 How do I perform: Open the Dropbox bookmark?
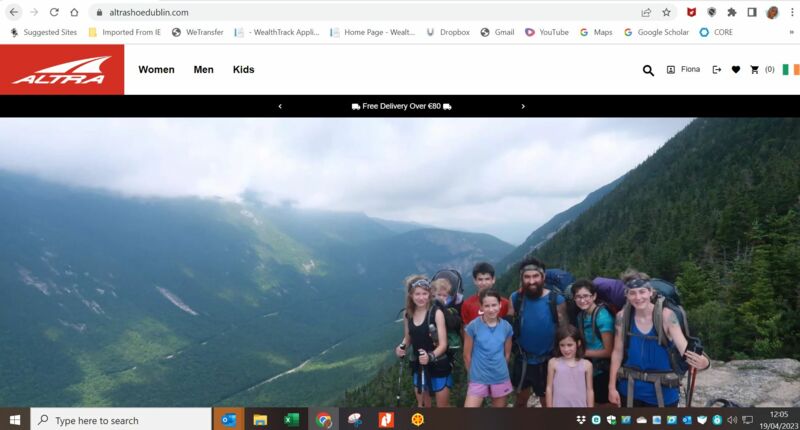[448, 32]
